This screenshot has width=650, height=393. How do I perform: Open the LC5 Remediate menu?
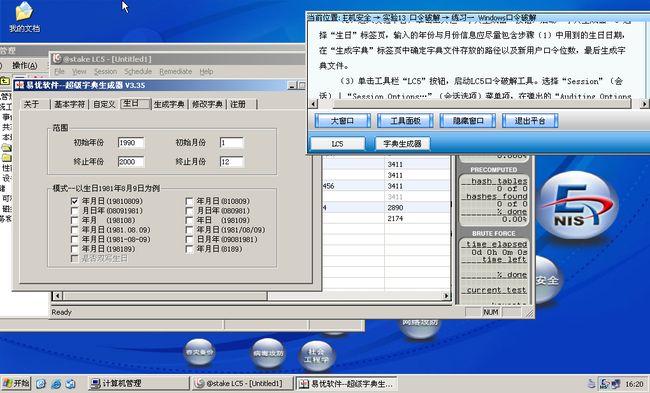[x=176, y=71]
